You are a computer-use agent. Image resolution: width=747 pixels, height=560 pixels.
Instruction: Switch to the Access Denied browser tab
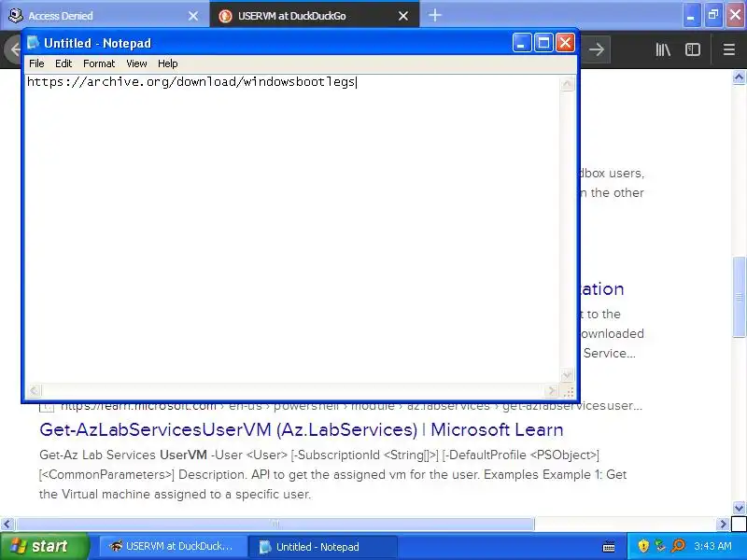pyautogui.click(x=104, y=16)
